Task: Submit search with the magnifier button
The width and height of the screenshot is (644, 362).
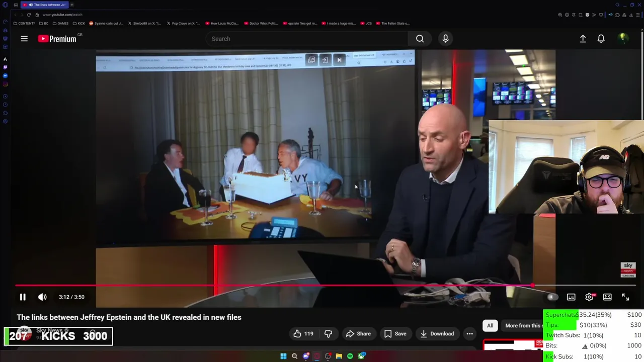Action: coord(420,39)
